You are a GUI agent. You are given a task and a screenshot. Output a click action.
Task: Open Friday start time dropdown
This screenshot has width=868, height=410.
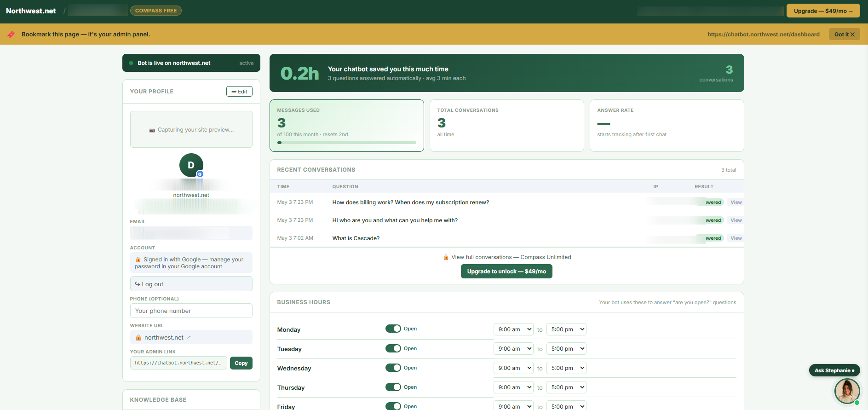click(x=513, y=406)
